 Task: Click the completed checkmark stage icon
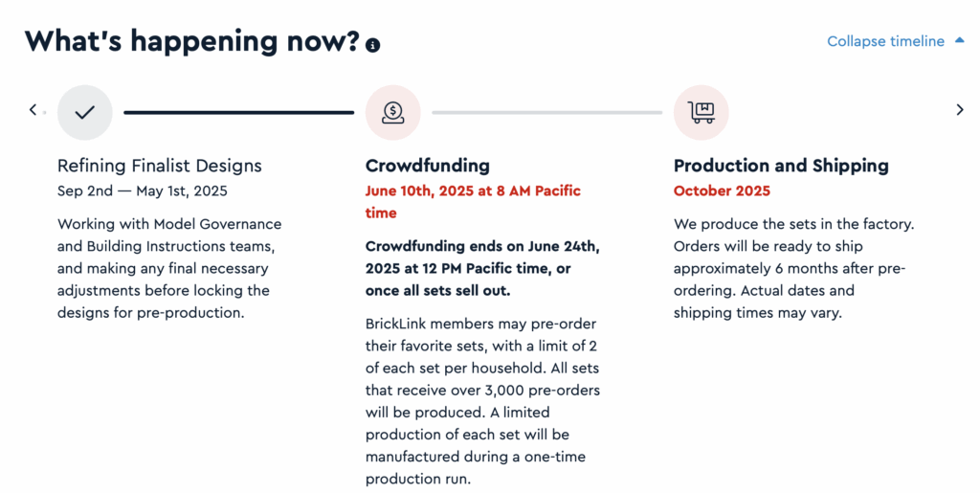click(85, 112)
